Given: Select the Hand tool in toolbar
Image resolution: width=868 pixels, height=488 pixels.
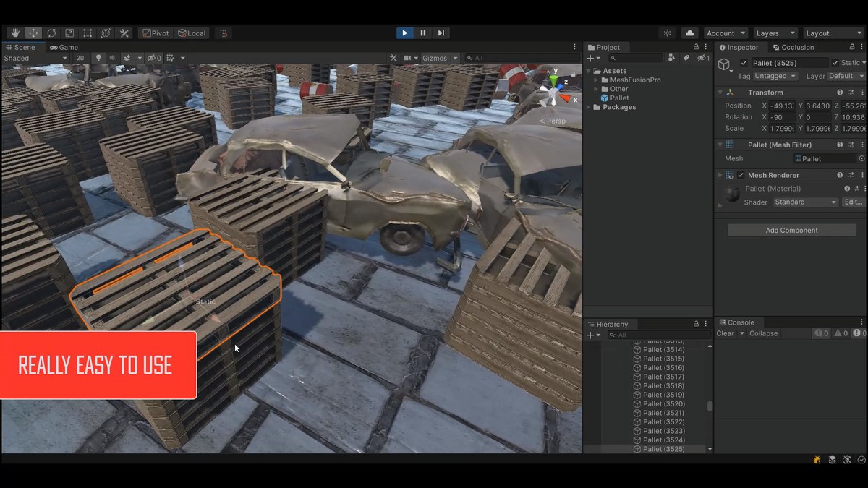Looking at the screenshot, I should point(15,33).
